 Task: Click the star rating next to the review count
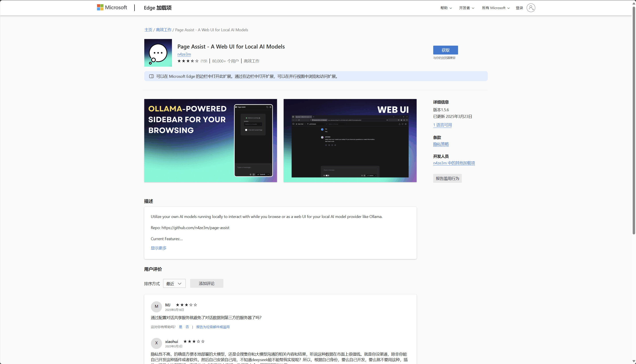click(x=188, y=61)
